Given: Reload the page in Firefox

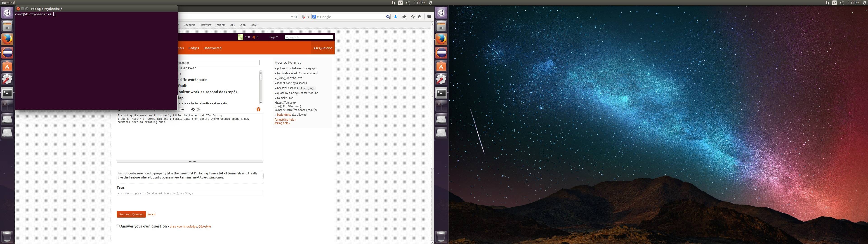Looking at the screenshot, I should 296,17.
